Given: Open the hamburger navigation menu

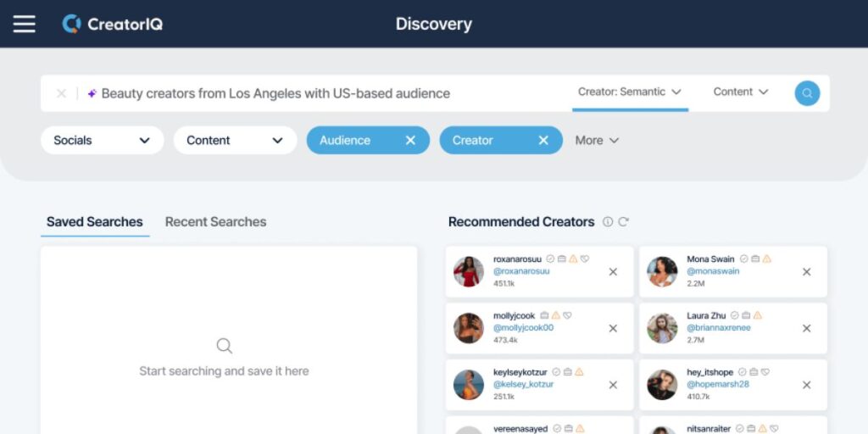Looking at the screenshot, I should (24, 24).
